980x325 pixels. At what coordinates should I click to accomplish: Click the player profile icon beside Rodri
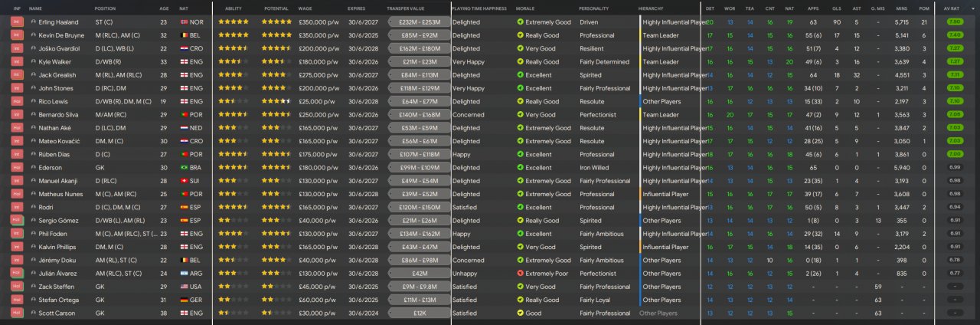[34, 207]
